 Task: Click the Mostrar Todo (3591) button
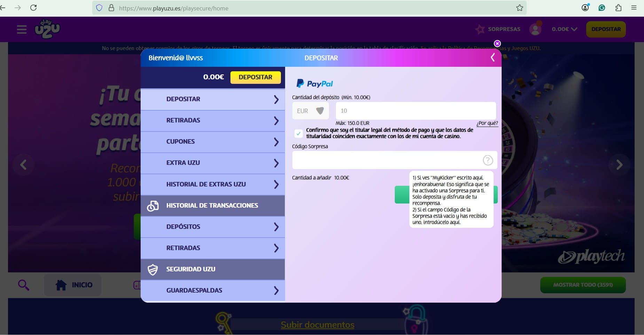click(583, 285)
